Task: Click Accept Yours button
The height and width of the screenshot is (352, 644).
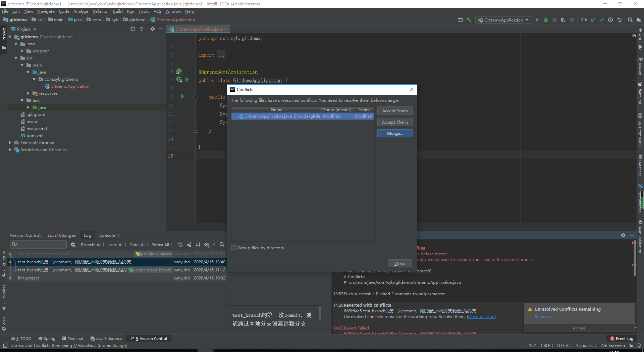Action: point(395,111)
